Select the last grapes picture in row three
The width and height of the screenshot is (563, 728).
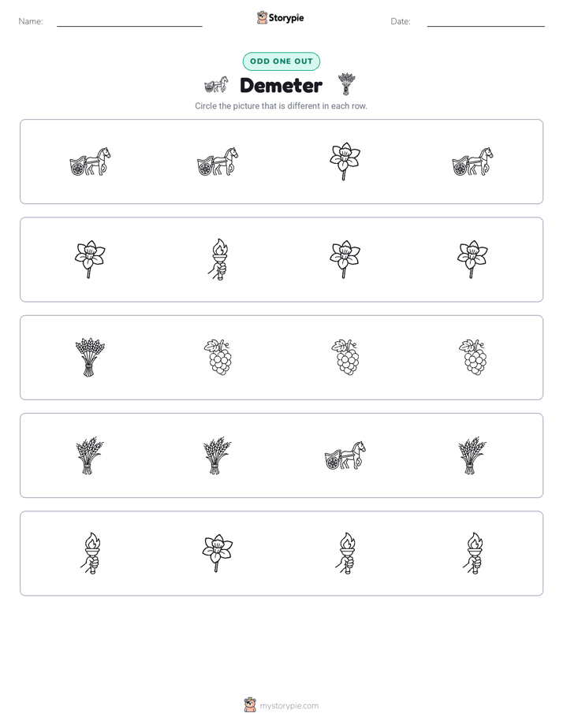coord(473,357)
